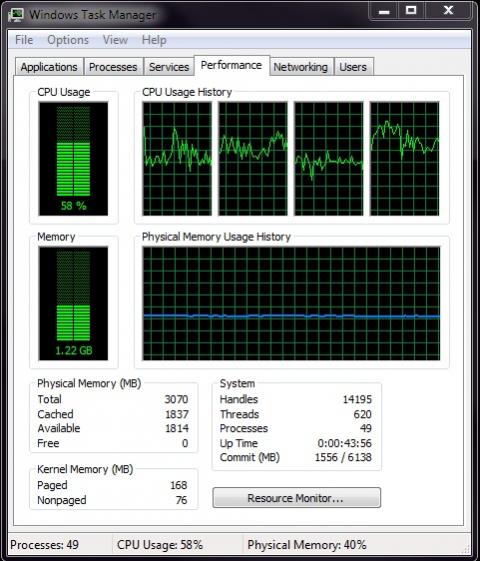This screenshot has width=480, height=561.
Task: Maximize the Task Manager window
Action: pos(411,11)
